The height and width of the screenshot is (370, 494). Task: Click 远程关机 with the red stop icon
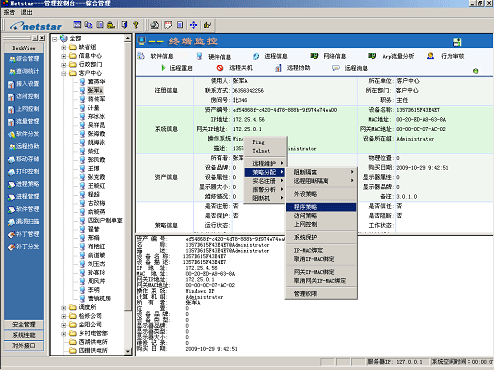pos(235,68)
